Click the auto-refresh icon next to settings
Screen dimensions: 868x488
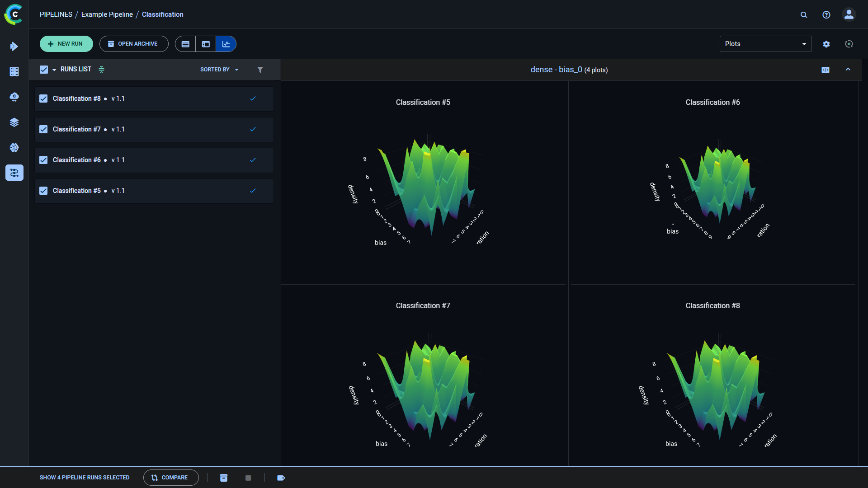849,44
